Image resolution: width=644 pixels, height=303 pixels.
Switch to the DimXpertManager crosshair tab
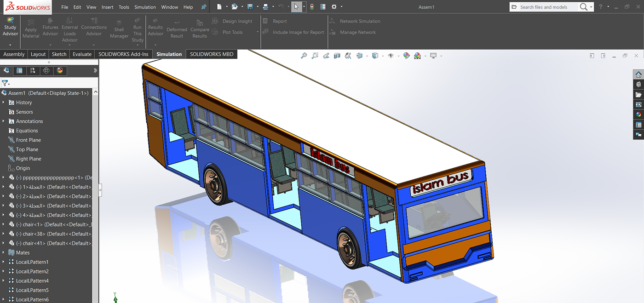[x=46, y=70]
